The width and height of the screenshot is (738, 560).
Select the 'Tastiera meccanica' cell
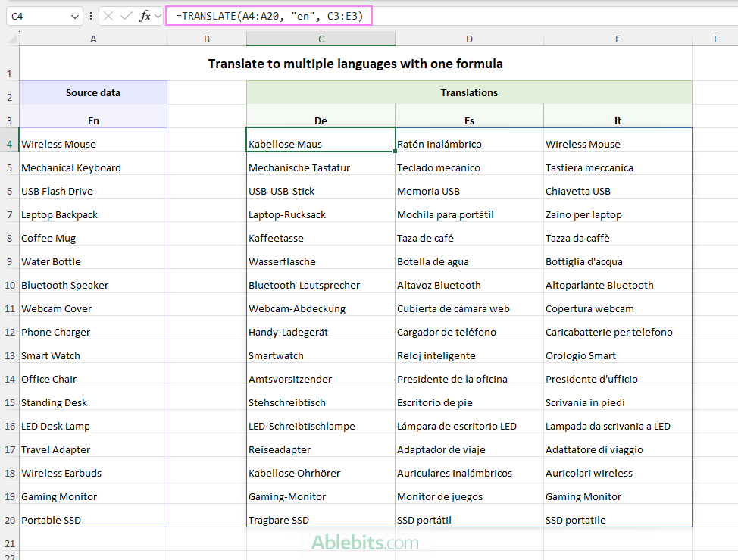(618, 163)
